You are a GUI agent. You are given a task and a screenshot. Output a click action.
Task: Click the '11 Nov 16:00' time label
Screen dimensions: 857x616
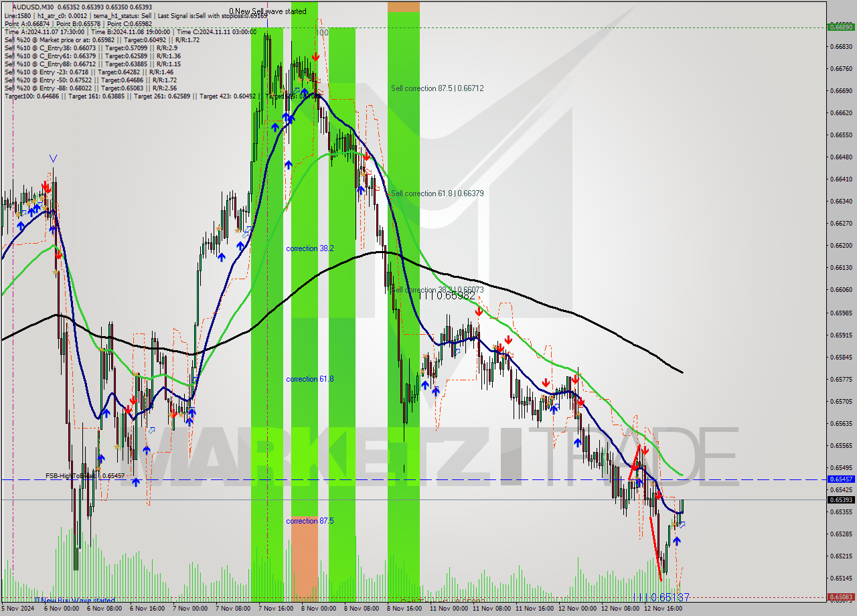click(x=535, y=609)
